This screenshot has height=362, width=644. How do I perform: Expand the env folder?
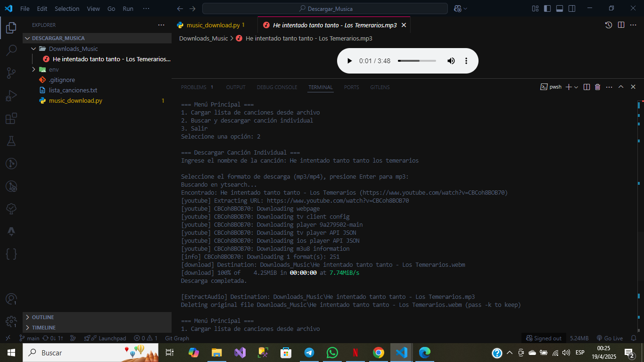coord(33,70)
